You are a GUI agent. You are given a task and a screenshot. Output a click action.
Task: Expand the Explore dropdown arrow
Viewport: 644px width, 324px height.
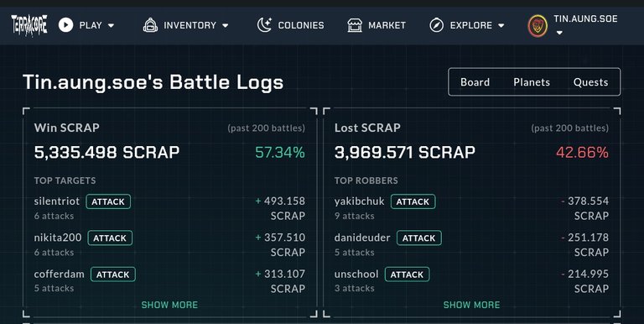[501, 25]
